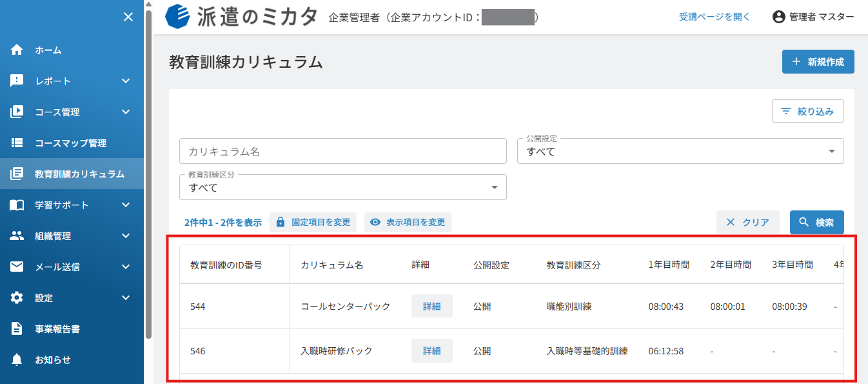Close the sidebar with the X icon
868x384 pixels.
[128, 17]
